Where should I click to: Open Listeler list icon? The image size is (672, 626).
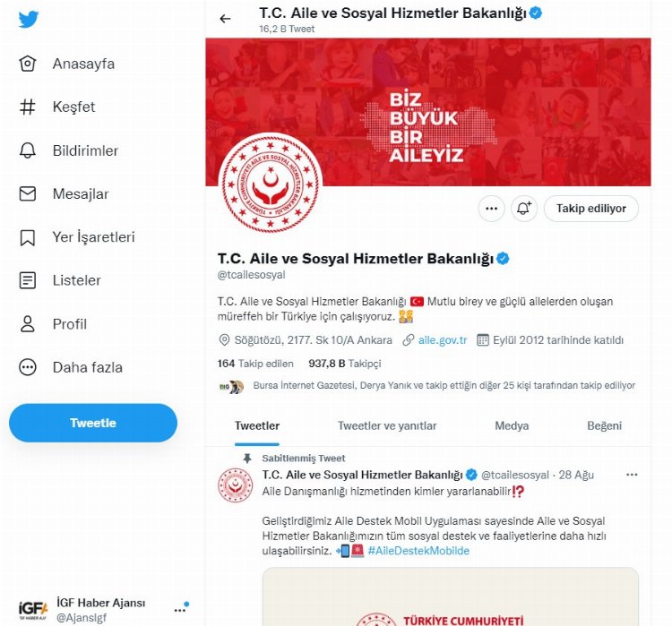29,280
